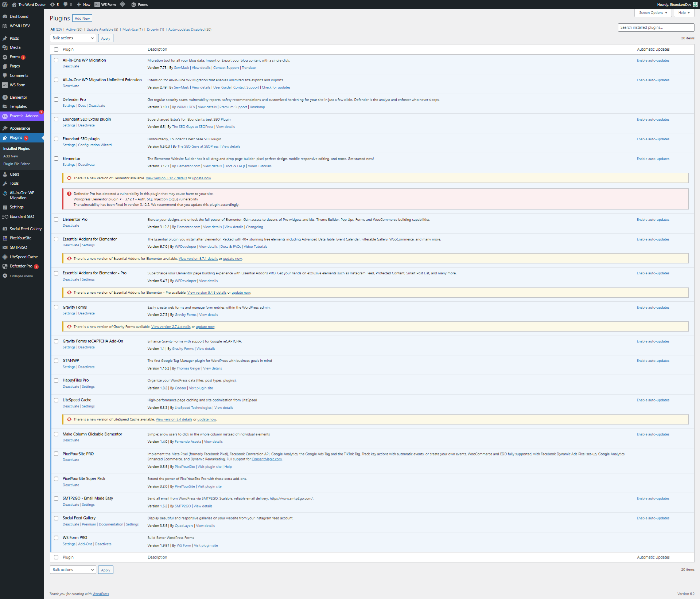This screenshot has width=700, height=599.
Task: Click the LiteSpeed Cache sidebar icon
Action: pos(5,257)
